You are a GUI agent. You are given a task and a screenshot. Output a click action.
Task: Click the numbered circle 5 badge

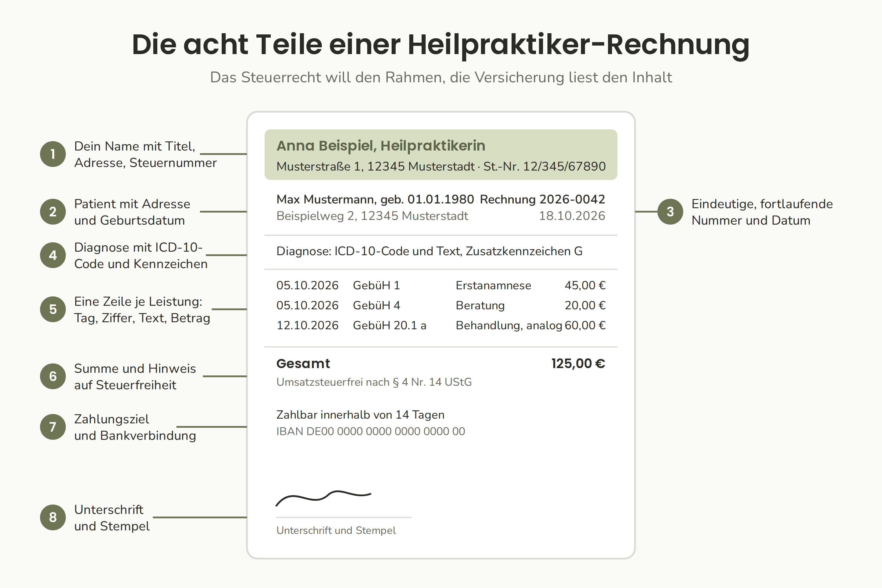pyautogui.click(x=53, y=309)
